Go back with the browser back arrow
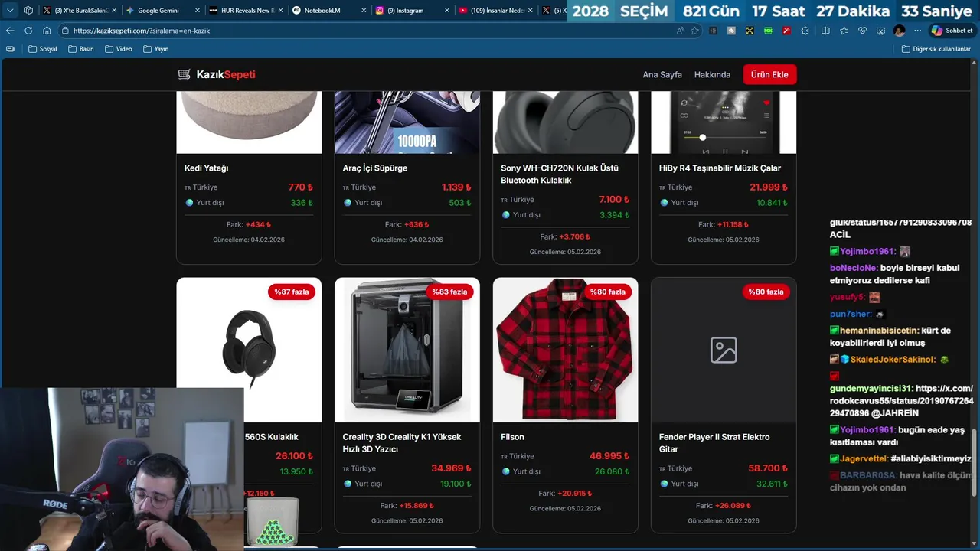Viewport: 980px width, 551px height. click(10, 31)
